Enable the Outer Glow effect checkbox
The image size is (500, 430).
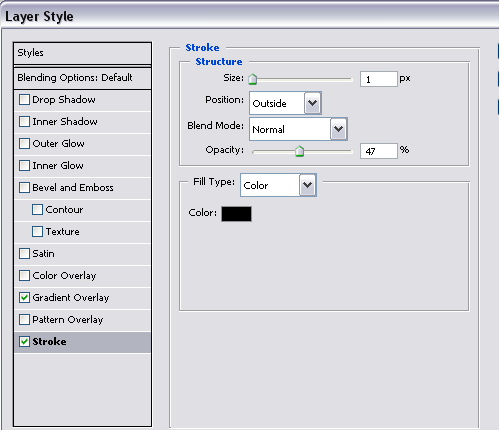[24, 144]
